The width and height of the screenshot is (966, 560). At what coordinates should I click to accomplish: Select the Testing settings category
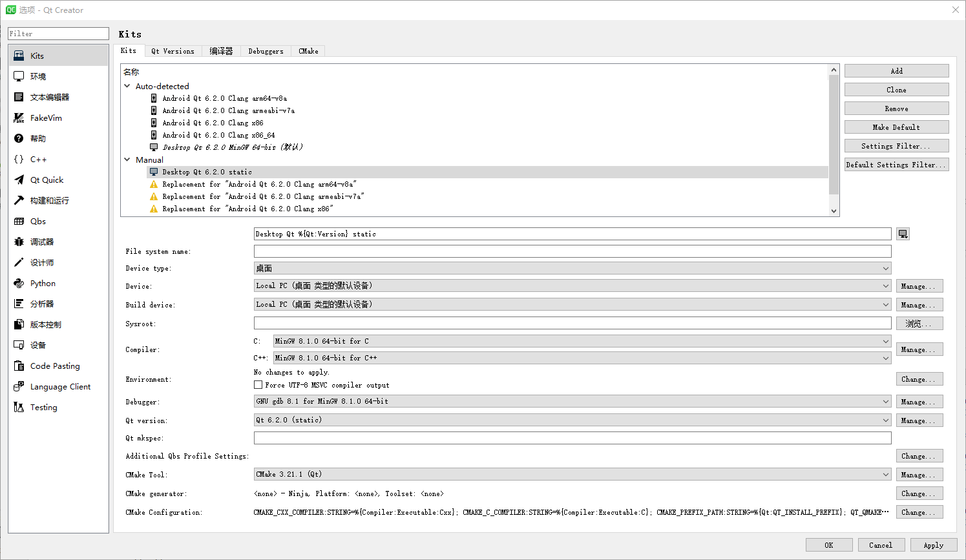pos(43,407)
